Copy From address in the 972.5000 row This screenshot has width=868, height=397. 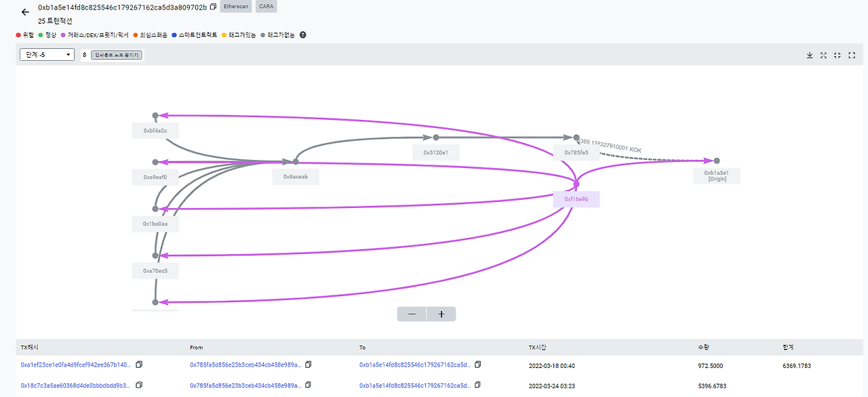click(309, 365)
